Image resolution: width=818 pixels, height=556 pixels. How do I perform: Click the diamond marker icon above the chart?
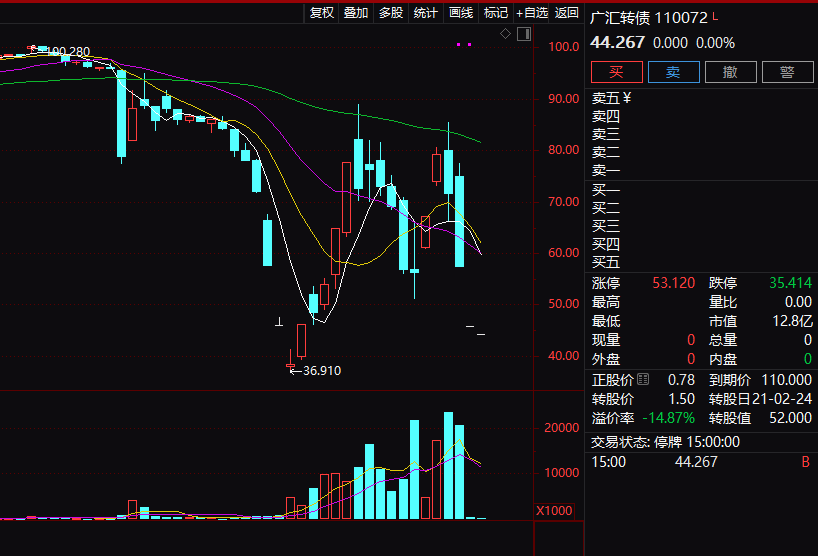[505, 34]
